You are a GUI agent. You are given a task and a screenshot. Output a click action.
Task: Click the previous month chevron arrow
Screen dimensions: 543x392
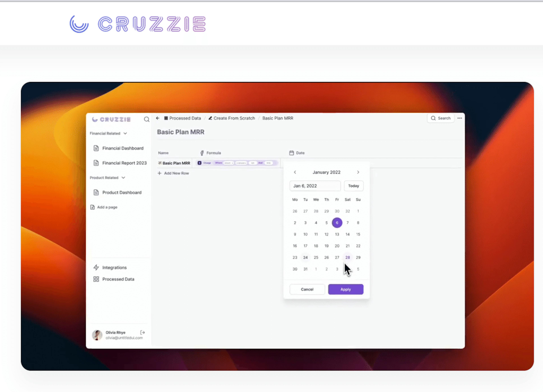295,172
